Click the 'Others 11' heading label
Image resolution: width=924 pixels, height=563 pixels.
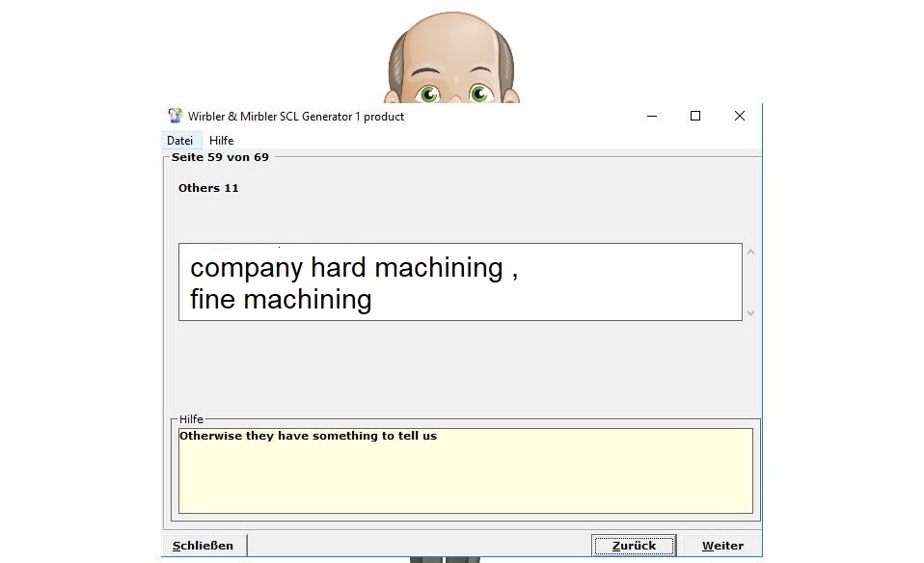(208, 188)
